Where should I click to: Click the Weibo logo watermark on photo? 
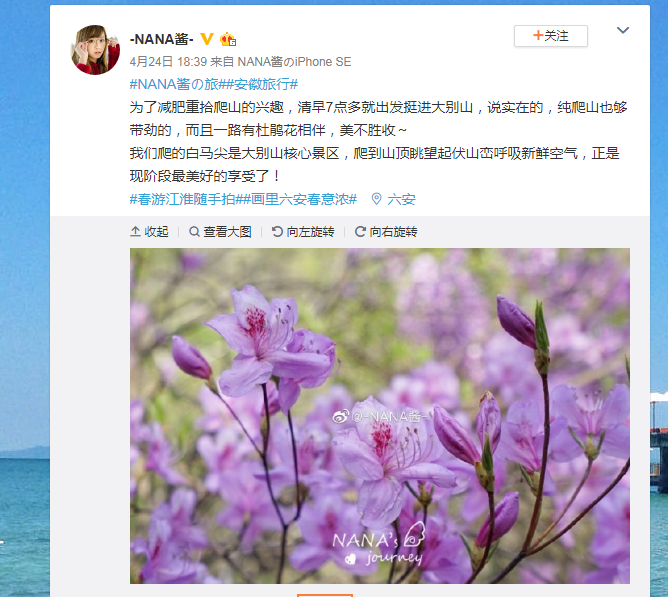pyautogui.click(x=341, y=416)
